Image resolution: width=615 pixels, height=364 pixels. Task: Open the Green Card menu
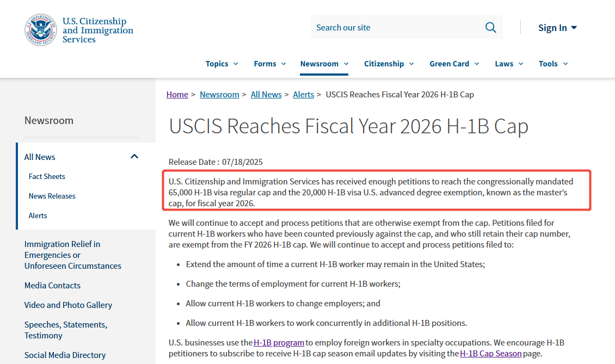pos(454,64)
